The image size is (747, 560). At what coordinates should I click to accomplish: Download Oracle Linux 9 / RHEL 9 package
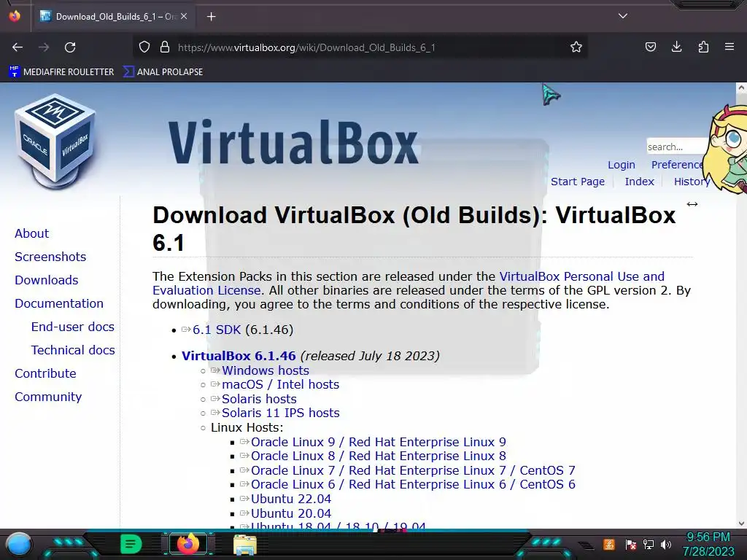tap(379, 443)
